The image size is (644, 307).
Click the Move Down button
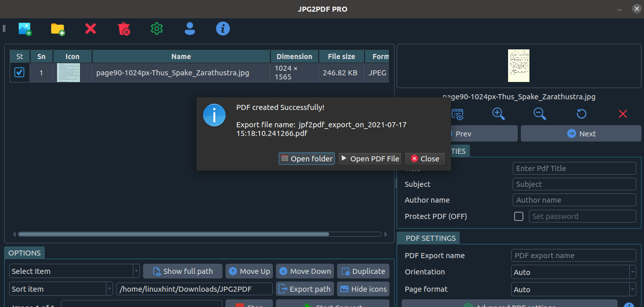click(305, 271)
